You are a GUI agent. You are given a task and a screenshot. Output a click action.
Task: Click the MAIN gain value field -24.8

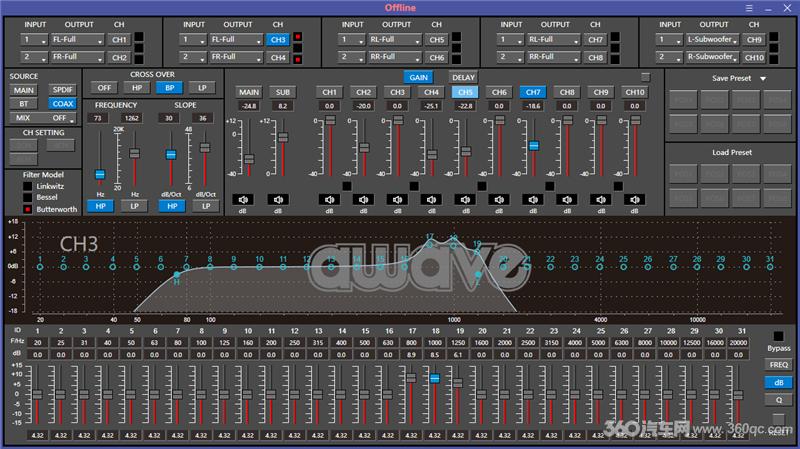click(x=249, y=106)
